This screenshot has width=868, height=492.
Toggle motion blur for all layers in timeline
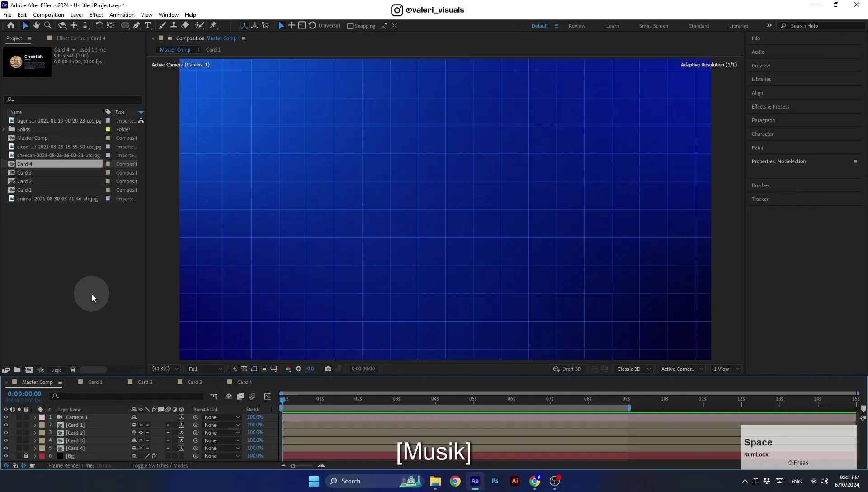click(252, 397)
